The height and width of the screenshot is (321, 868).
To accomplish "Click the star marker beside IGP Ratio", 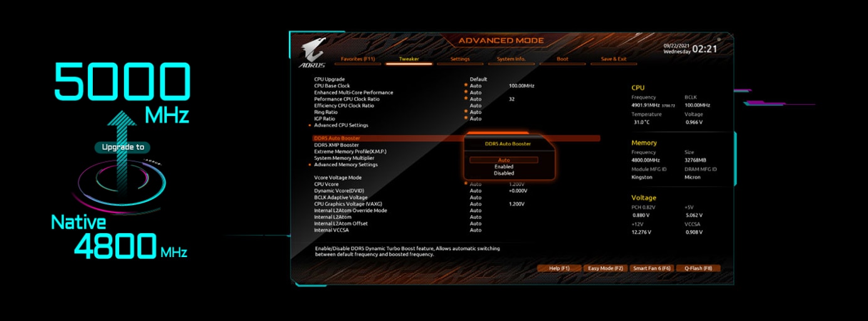I will [466, 118].
